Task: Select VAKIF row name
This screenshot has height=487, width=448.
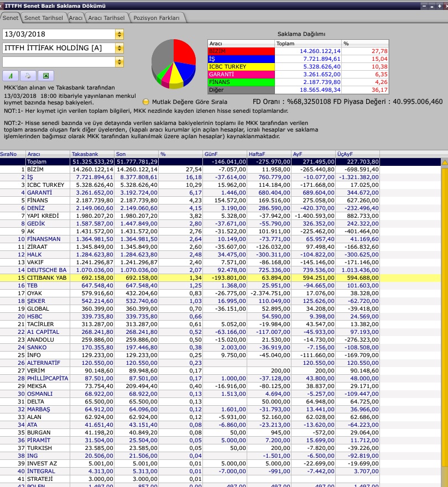Action: coord(35,263)
